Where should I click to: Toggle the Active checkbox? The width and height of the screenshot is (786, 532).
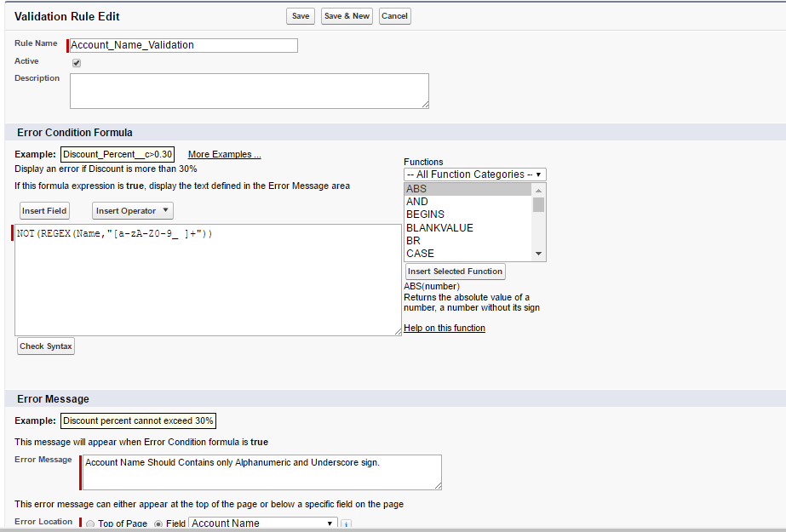[x=76, y=62]
